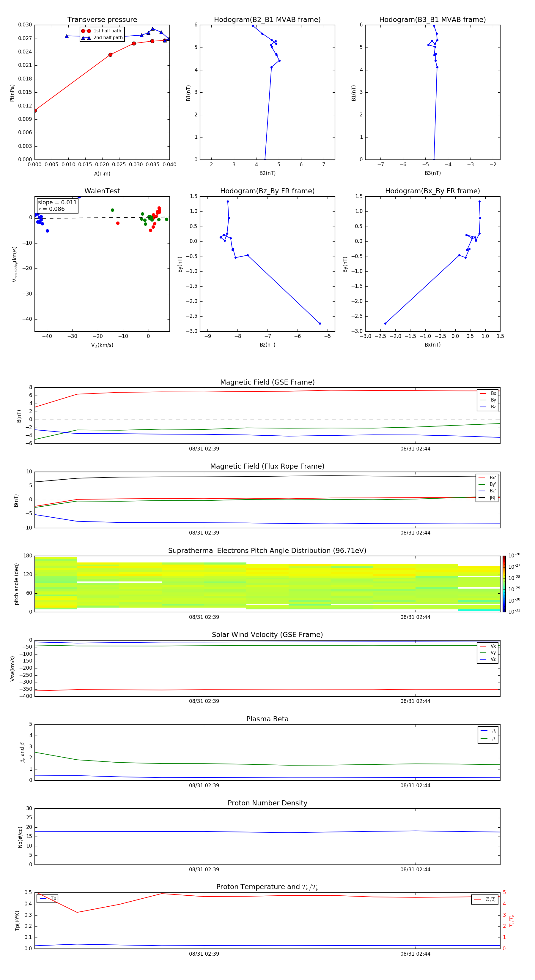Select '1st half path' legend entry
Image resolution: width=535 pixels, height=980 pixels.
point(102,31)
